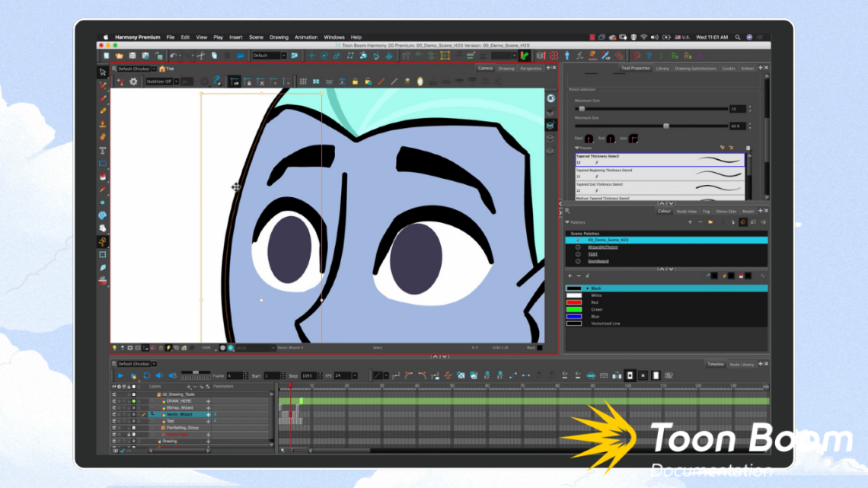Switch to the Node View tab
This screenshot has width=868, height=488.
687,212
